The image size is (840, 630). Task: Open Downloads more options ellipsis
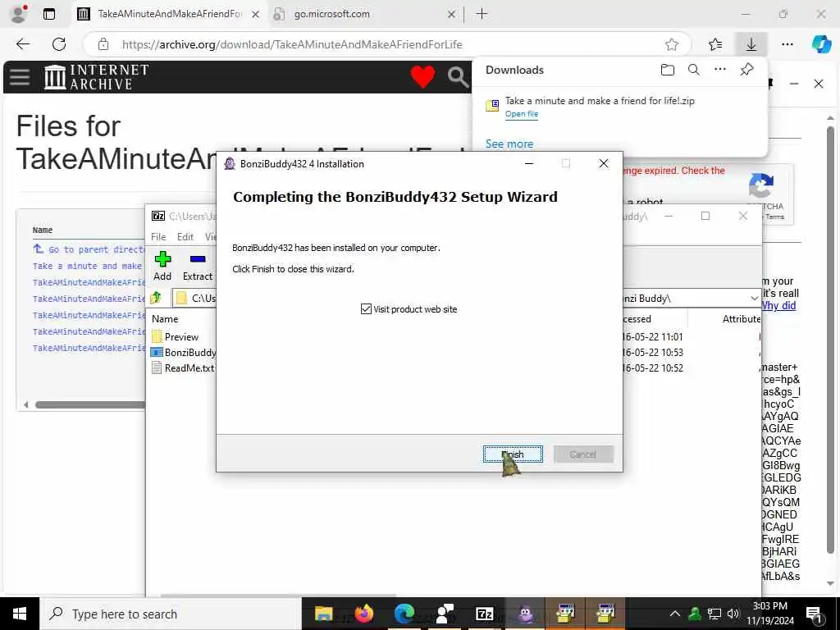pos(720,69)
